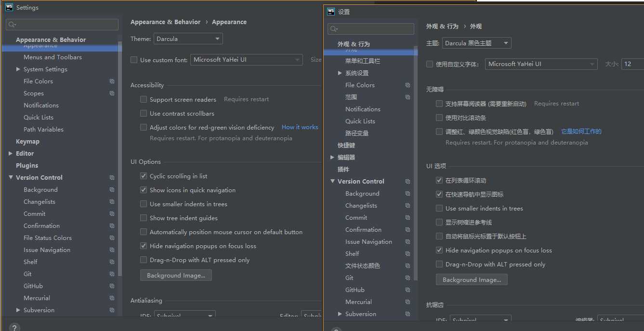Click project icon beside Background, Chinese 设置 window
Screen dimensions: 644x331
coord(407,194)
